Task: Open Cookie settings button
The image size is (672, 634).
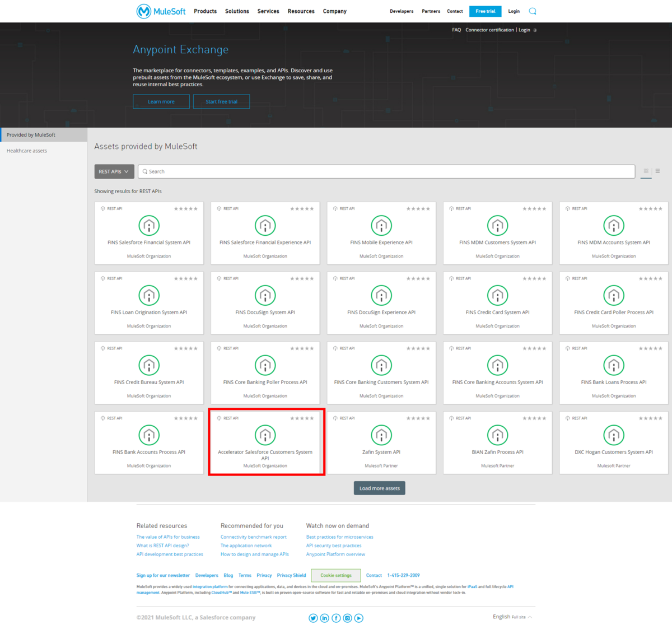Action: click(x=336, y=575)
